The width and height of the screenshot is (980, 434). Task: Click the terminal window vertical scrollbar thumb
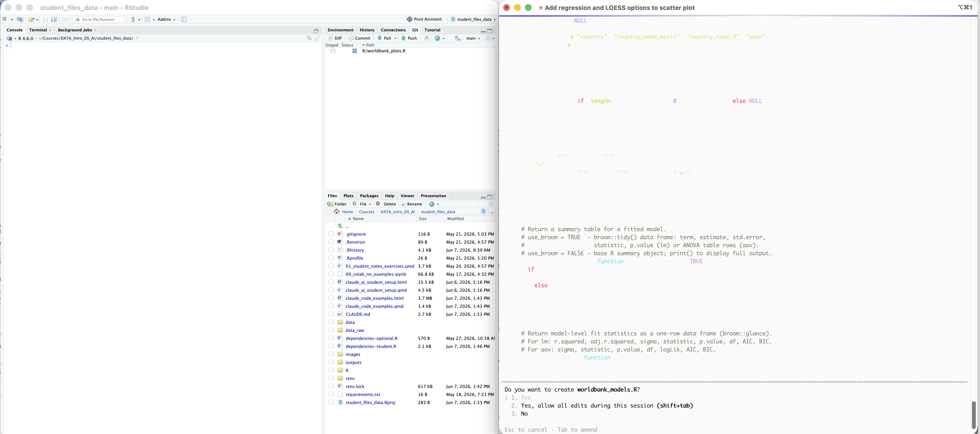[x=974, y=415]
